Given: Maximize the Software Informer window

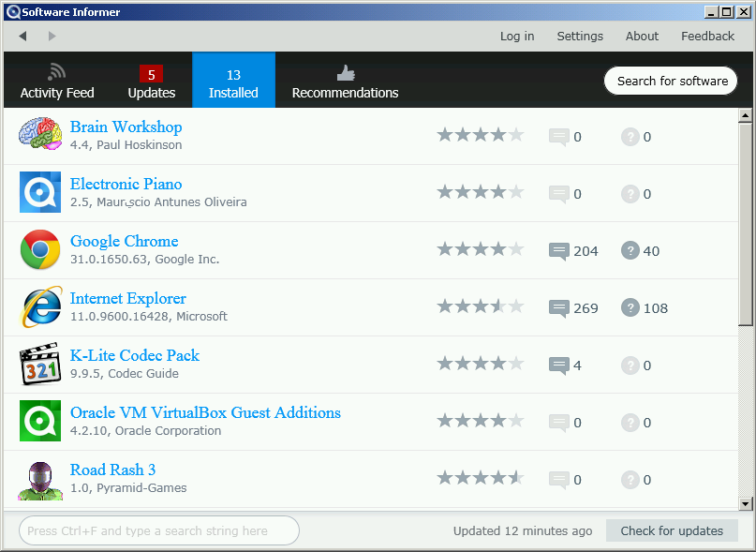Looking at the screenshot, I should (727, 12).
